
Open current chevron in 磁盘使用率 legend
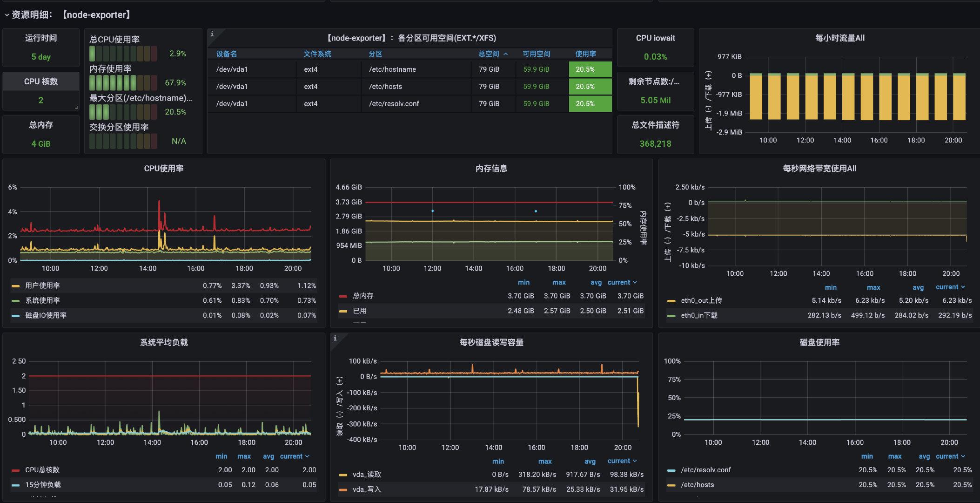(963, 456)
